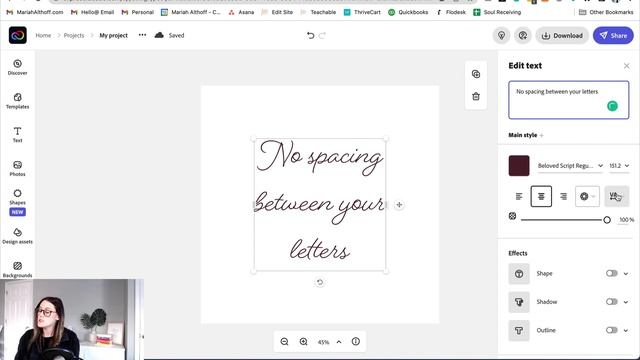
Task: Toggle the Outline effect on
Action: [611, 330]
